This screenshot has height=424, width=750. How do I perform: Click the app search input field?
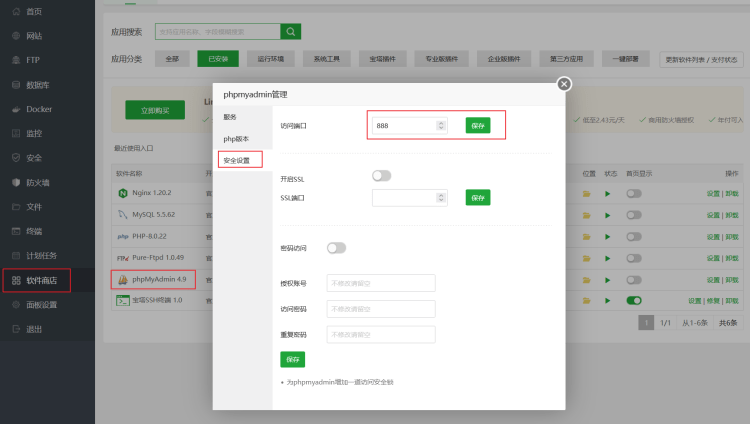click(218, 32)
